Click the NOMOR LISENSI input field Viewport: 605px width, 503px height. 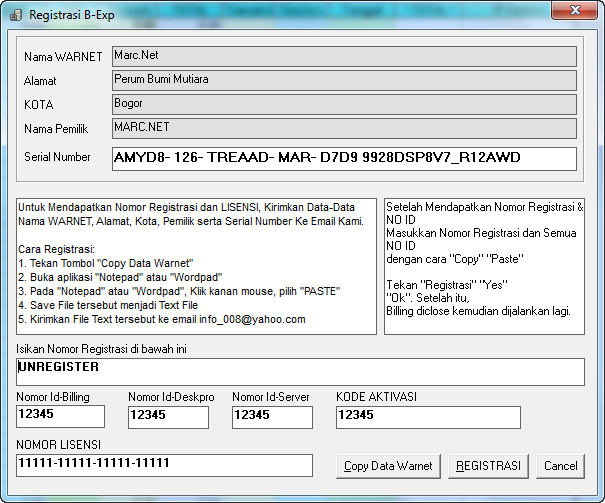[164, 465]
